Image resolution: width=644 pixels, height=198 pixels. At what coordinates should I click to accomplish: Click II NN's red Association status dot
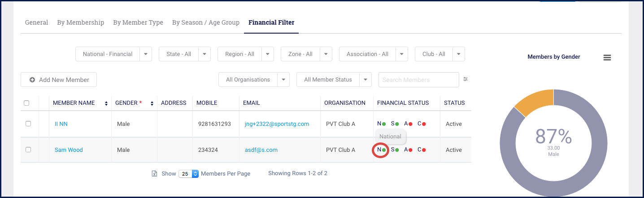[410, 124]
